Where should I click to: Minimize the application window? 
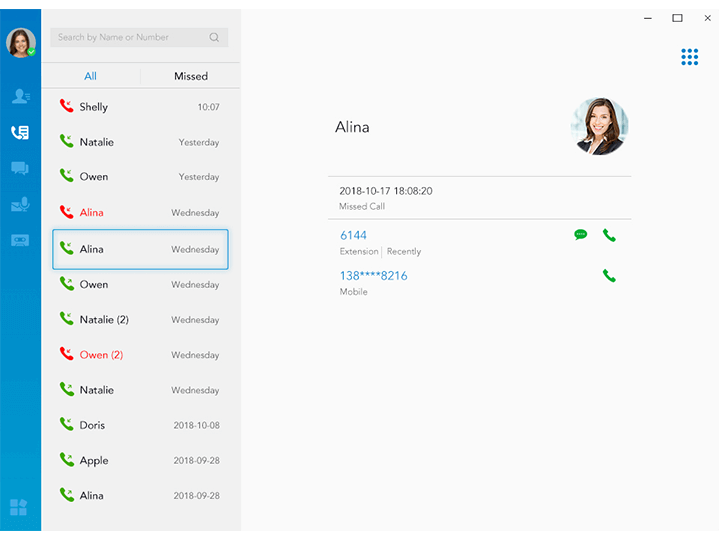[648, 18]
